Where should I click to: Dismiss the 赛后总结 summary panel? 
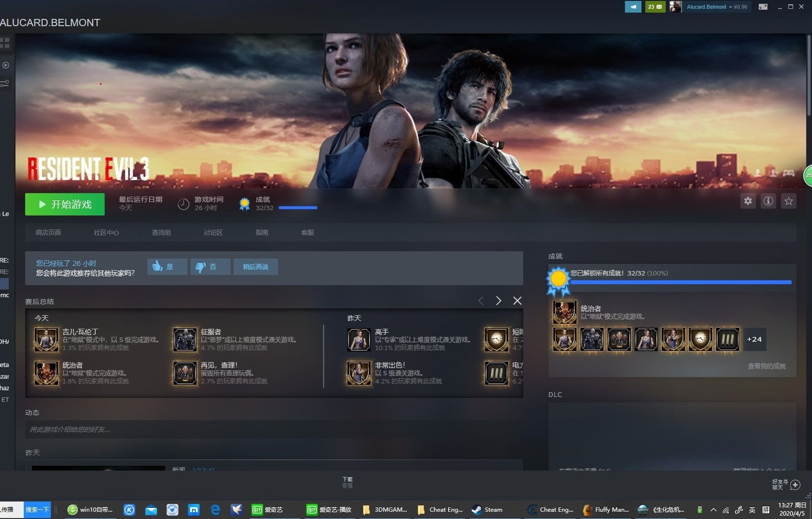point(517,301)
